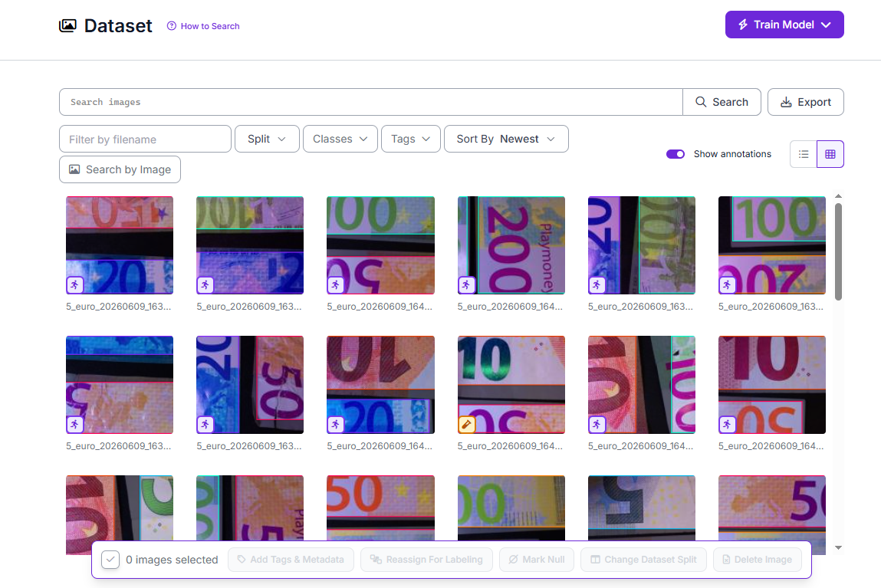Open the Sort By Newest dropdown
Viewport: 881px width, 588px height.
tap(506, 139)
